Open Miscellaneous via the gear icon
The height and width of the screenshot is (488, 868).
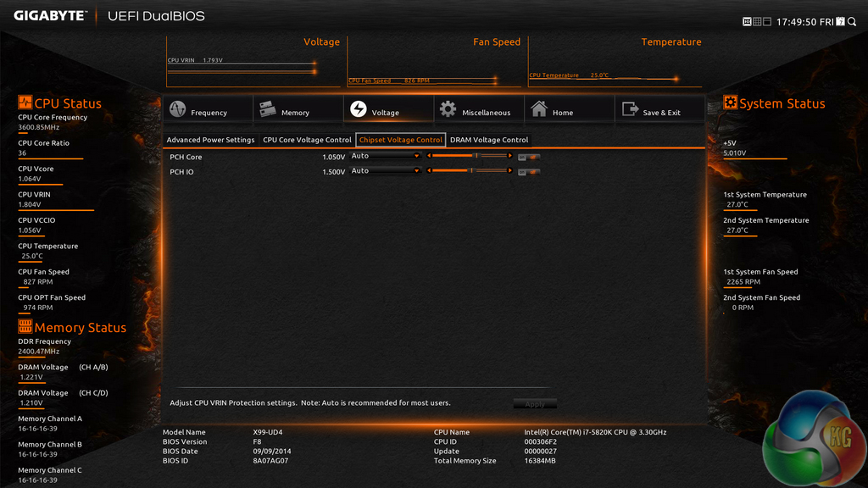(448, 110)
